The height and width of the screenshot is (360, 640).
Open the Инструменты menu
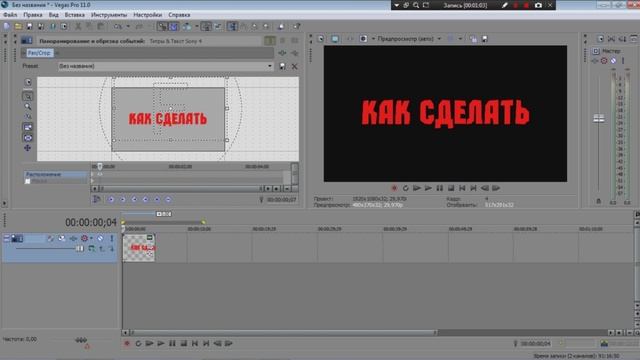[x=109, y=15]
